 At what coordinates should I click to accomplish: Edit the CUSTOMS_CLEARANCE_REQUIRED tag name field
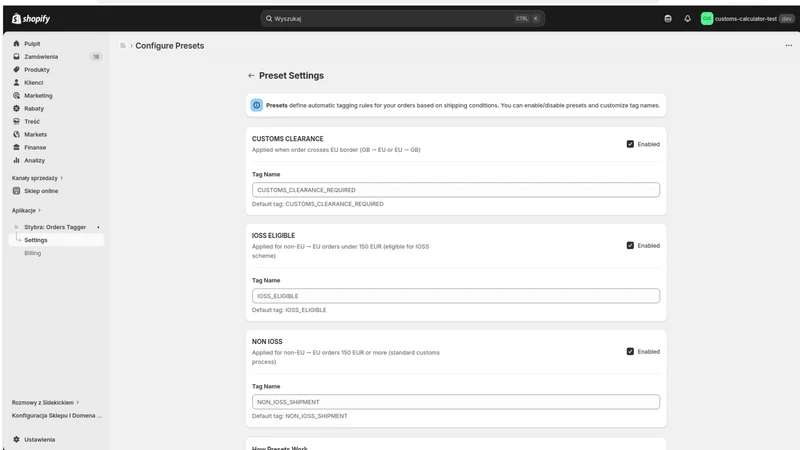point(456,190)
